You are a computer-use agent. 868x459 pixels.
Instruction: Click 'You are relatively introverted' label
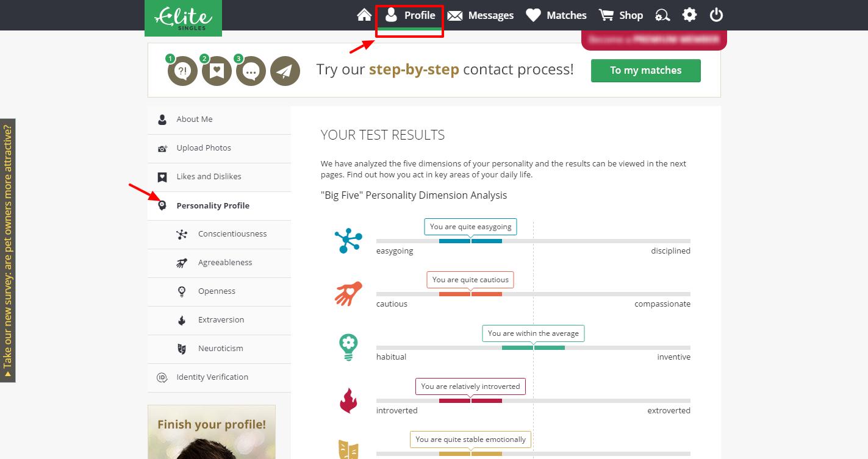coord(470,386)
